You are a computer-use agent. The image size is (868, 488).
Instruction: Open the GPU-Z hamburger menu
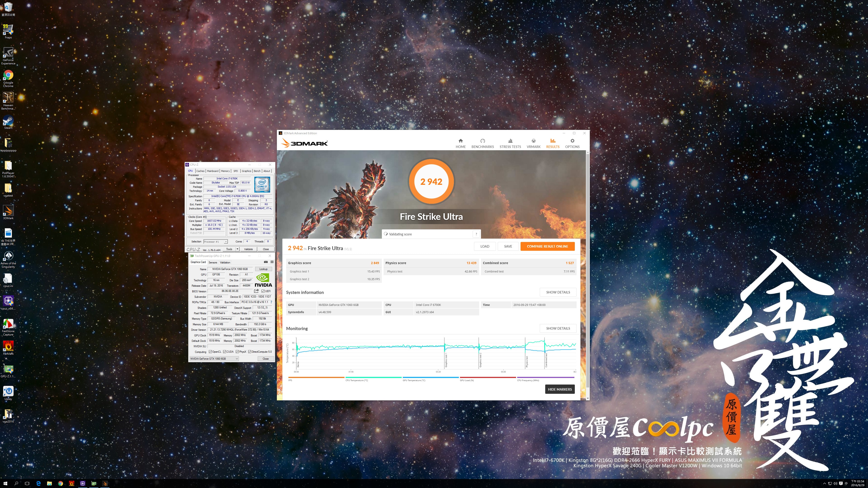coord(272,262)
